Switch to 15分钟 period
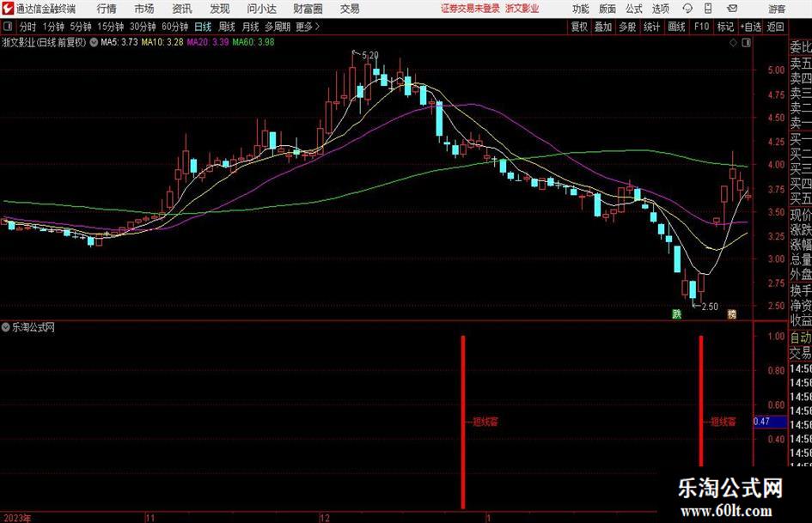The height and width of the screenshot is (523, 812). 110,27
